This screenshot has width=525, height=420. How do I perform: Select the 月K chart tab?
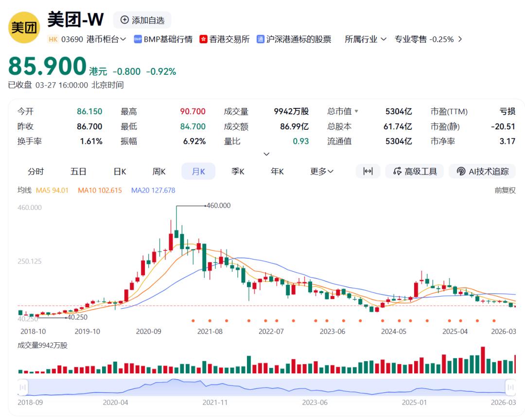tap(198, 172)
